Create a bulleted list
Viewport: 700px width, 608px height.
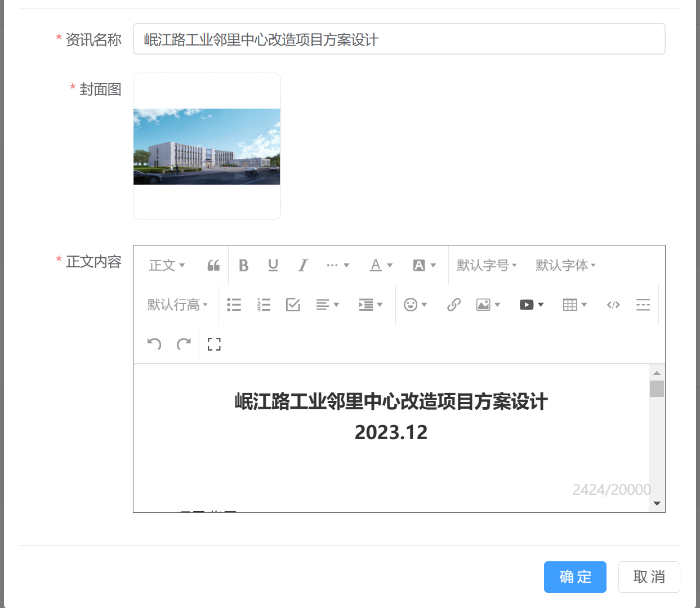pyautogui.click(x=234, y=305)
